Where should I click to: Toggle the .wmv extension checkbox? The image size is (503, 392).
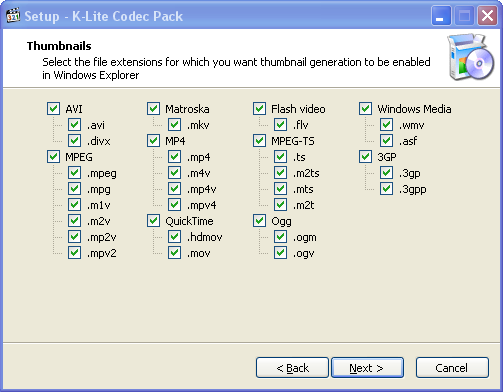[x=386, y=125]
